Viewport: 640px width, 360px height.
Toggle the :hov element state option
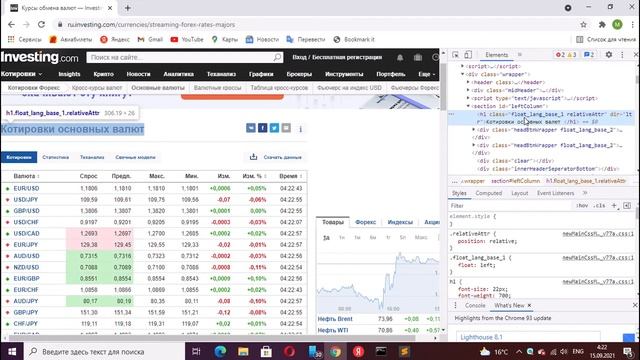[582, 206]
